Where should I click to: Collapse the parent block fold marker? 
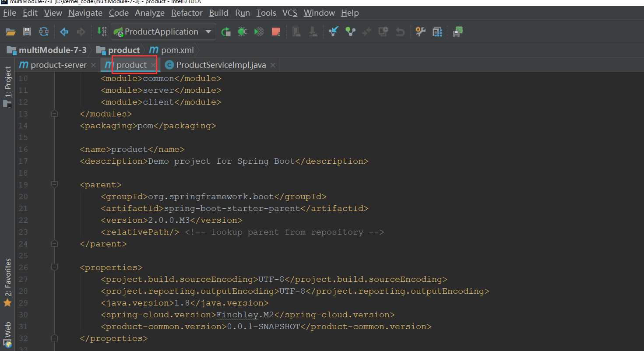pos(54,185)
